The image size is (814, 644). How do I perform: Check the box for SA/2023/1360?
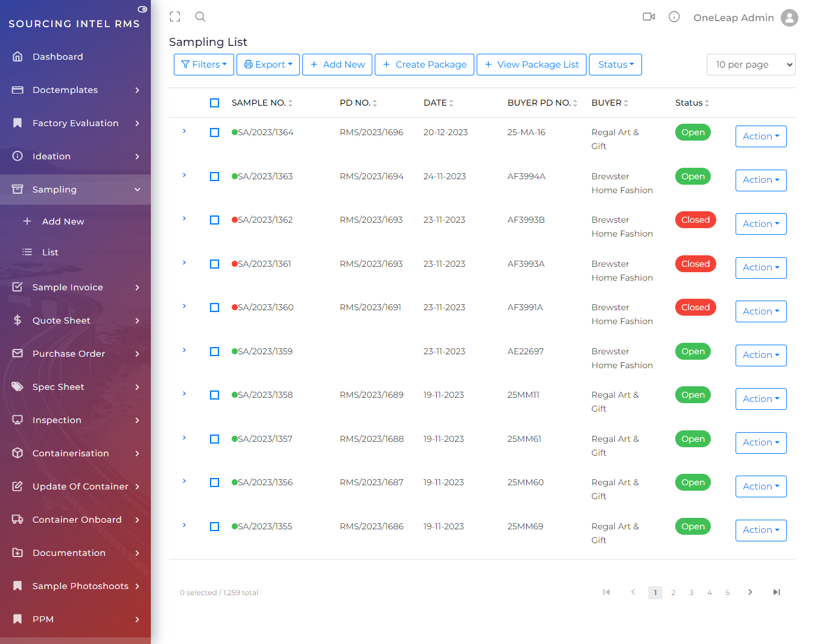coord(214,307)
